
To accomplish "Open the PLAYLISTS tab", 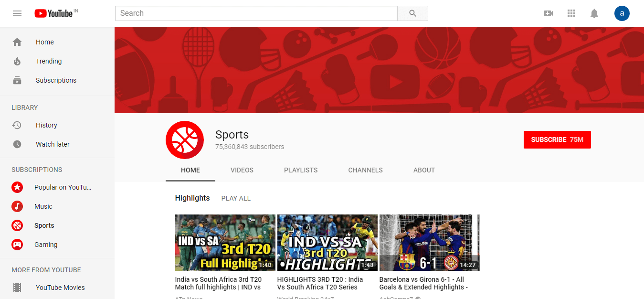I will point(301,170).
